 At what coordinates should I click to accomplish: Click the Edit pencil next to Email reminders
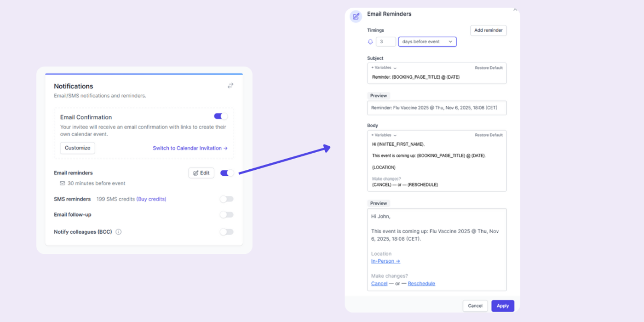(201, 172)
